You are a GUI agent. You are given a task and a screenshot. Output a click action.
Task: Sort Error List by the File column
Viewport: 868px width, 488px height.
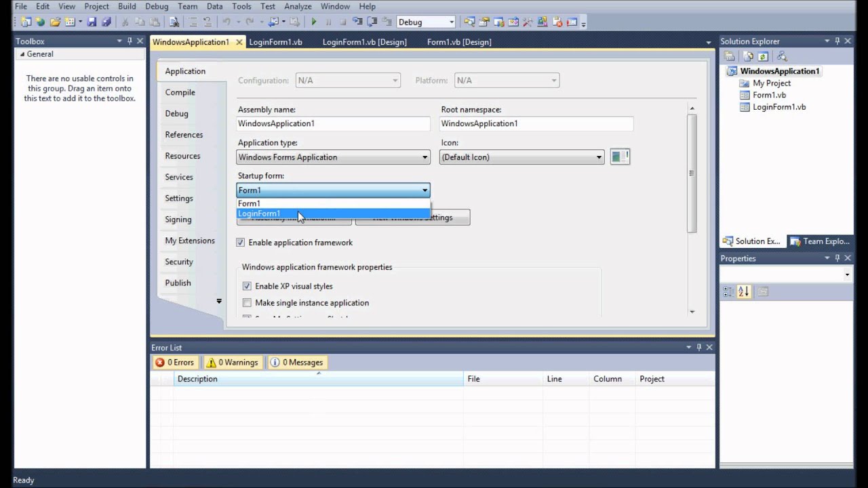(x=502, y=379)
